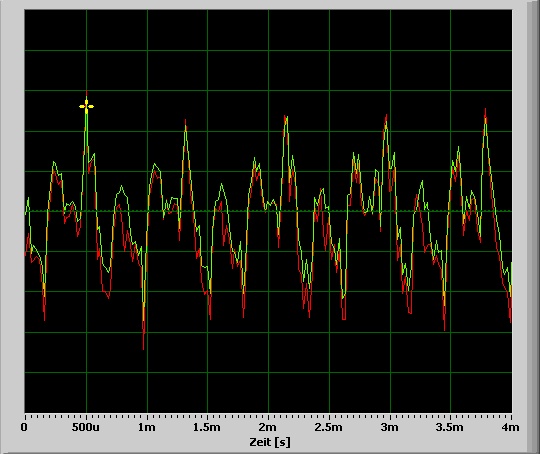Click the minor tick ruler below the plot
This screenshot has width=540, height=454.
tap(268, 416)
